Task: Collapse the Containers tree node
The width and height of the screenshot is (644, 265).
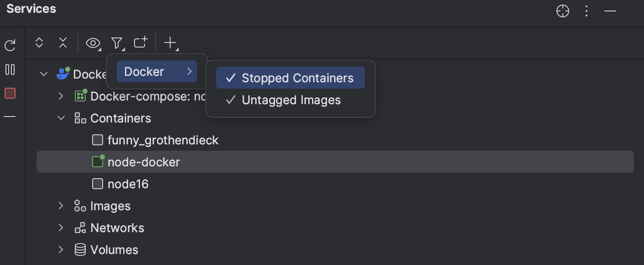Action: [x=61, y=118]
